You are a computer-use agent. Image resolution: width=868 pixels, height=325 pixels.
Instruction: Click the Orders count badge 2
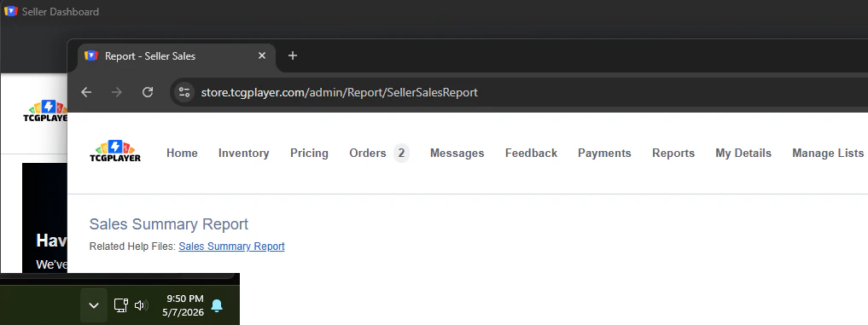(x=402, y=154)
